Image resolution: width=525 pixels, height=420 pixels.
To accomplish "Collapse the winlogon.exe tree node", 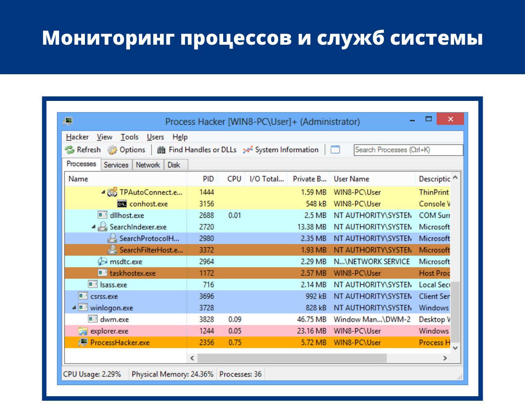I will [x=74, y=307].
